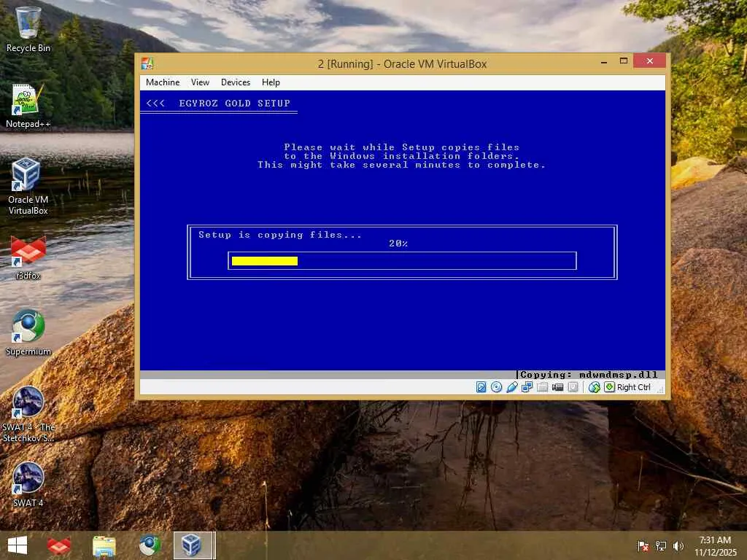
Task: Click the hard disk activity status icon
Action: (481, 387)
